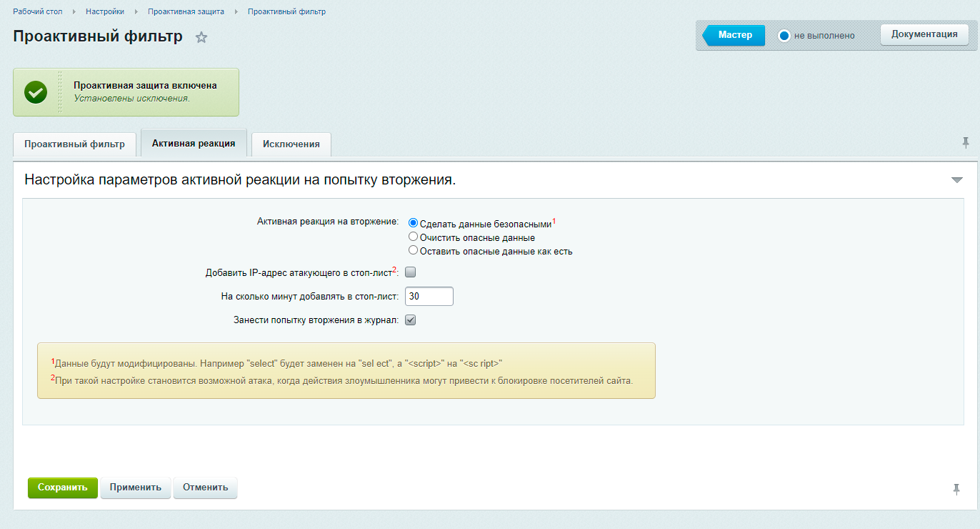Open Проактивная защита breadcrumb link
980x529 pixels.
pos(186,12)
